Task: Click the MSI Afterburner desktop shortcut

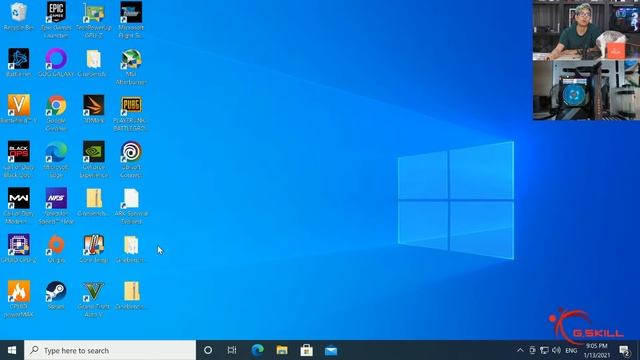Action: pyautogui.click(x=131, y=67)
